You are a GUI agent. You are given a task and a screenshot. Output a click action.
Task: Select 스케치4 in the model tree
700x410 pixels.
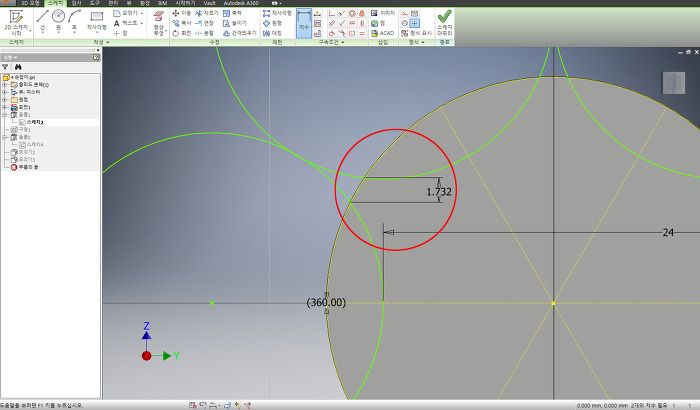point(35,145)
